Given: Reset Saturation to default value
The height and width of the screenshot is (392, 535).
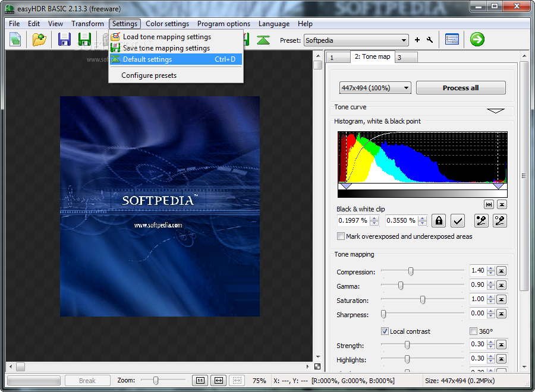Looking at the screenshot, I should coord(501,299).
